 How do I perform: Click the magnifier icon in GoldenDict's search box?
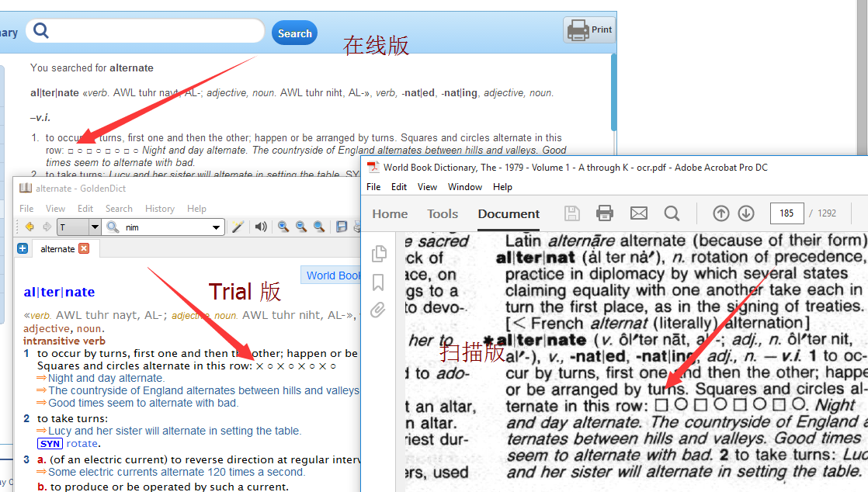113,227
